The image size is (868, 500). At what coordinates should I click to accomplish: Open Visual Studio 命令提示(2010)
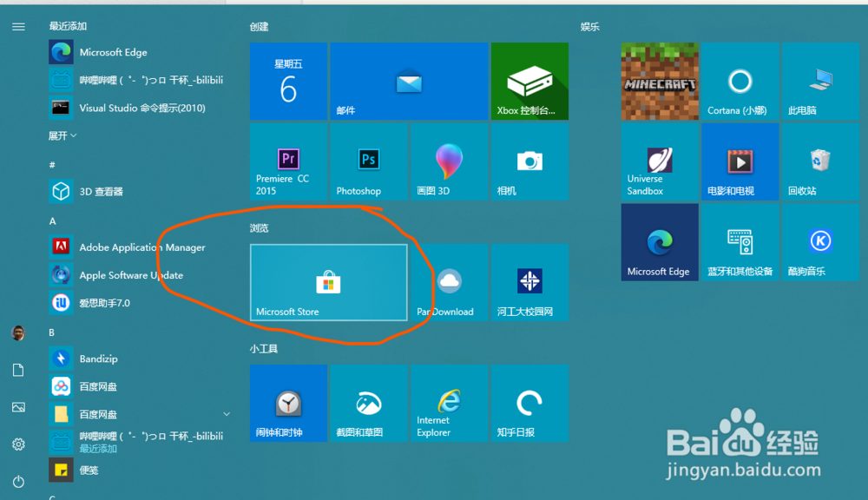tap(140, 108)
